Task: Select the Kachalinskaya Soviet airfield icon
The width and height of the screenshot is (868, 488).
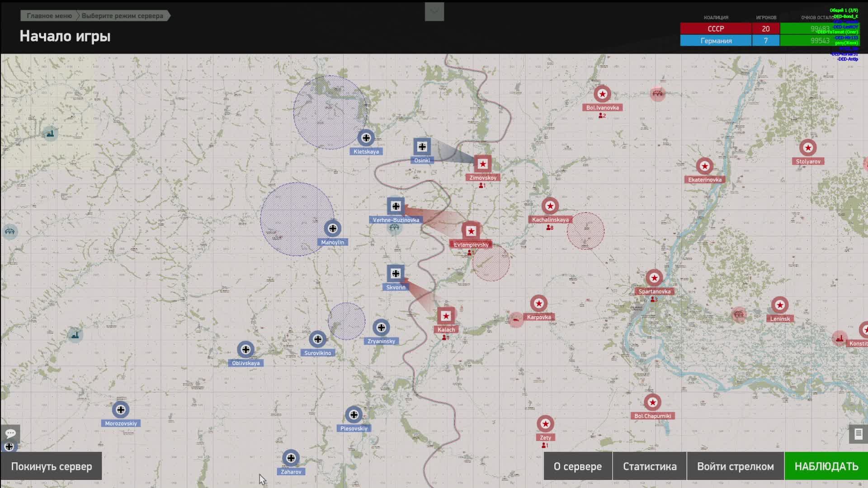Action: click(550, 206)
